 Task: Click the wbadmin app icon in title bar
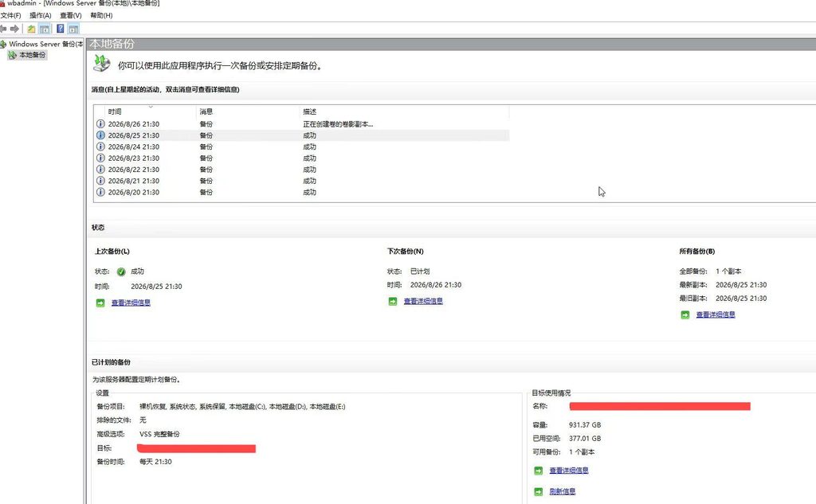(x=2, y=3)
